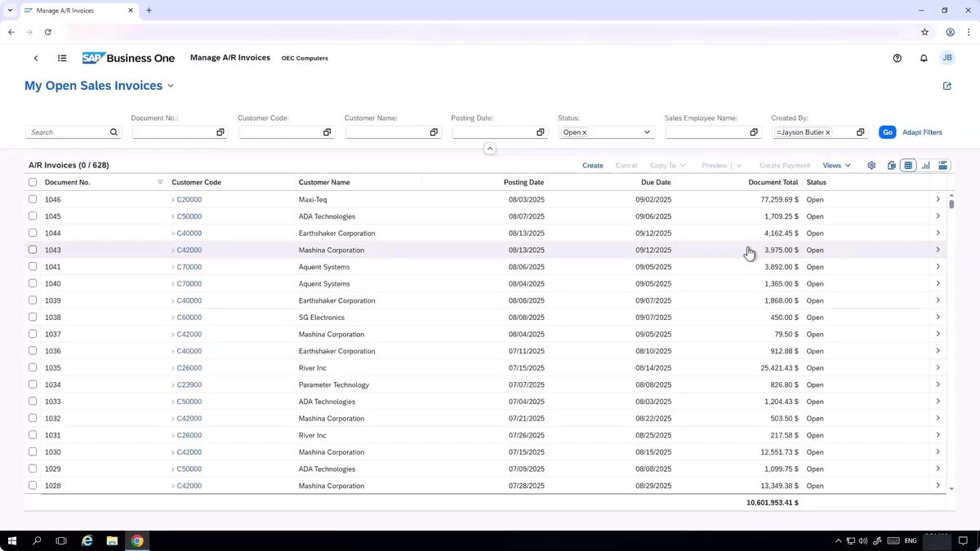Open the Status filter dropdown arrow

tap(647, 132)
